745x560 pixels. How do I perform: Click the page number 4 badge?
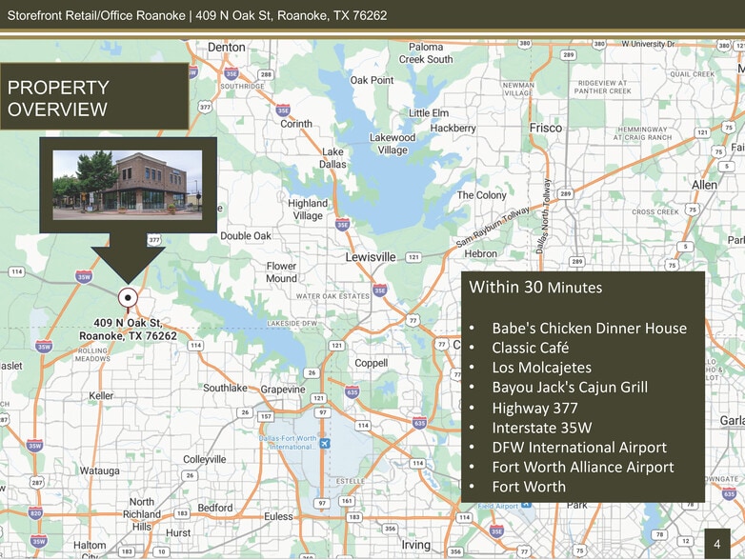click(716, 543)
